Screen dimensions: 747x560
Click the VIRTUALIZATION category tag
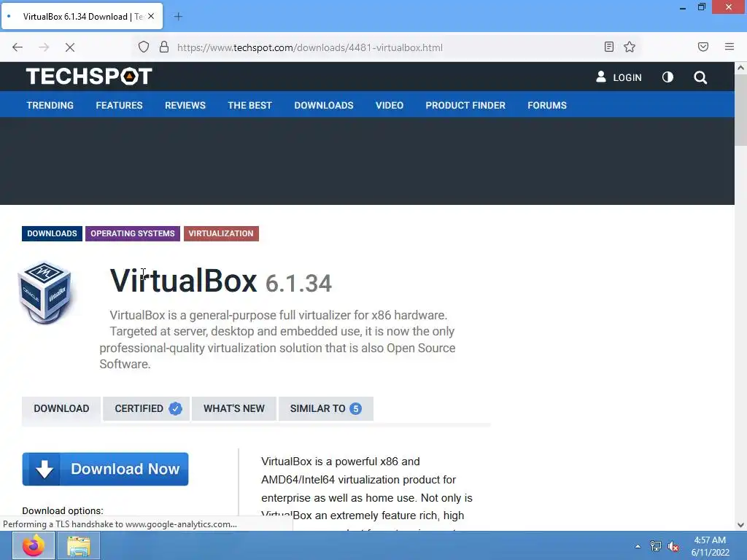point(221,233)
